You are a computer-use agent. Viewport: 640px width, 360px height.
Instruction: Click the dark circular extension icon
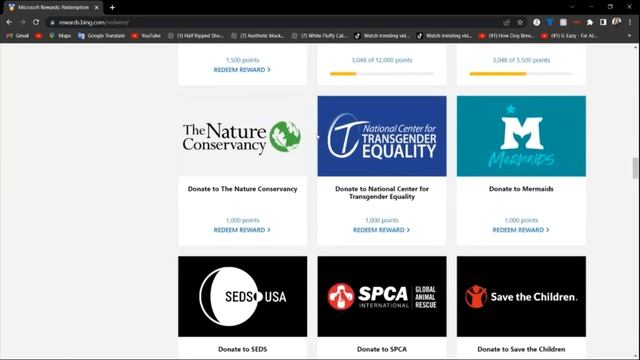click(x=536, y=22)
